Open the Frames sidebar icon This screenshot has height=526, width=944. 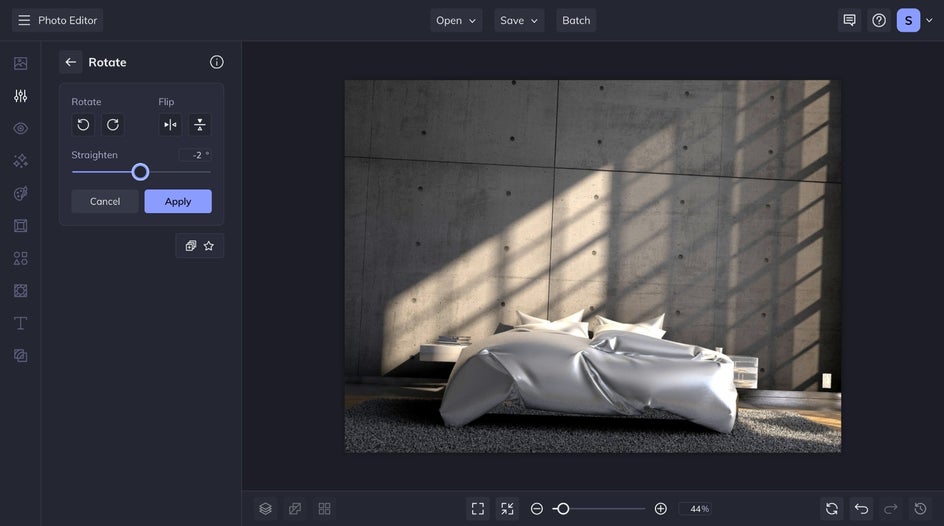[20, 226]
